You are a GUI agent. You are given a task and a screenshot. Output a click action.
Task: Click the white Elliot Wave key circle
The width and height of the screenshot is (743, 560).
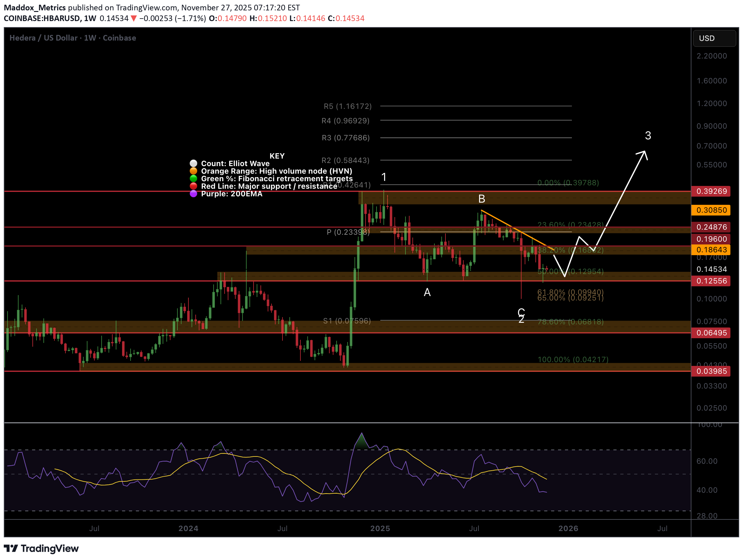(x=193, y=164)
